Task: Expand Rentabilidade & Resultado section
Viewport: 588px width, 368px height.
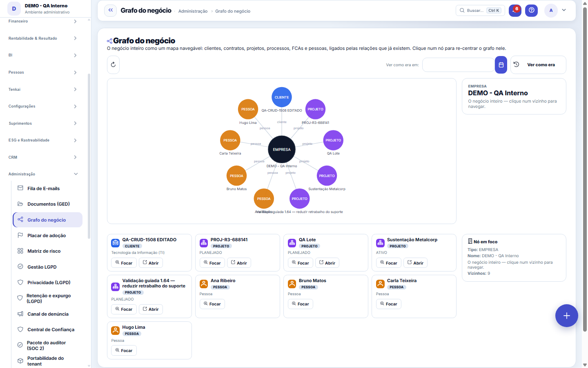Action: [x=42, y=38]
